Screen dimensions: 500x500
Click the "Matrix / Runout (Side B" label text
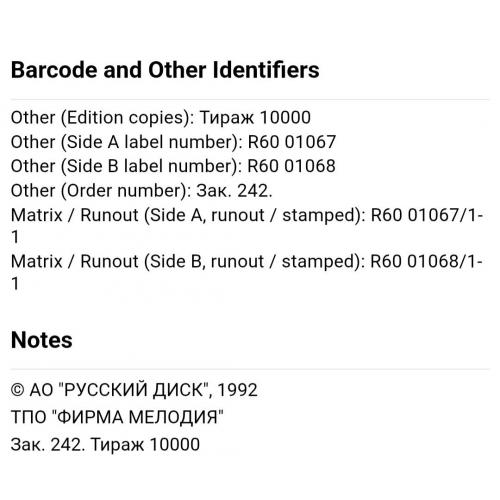[x=109, y=261]
